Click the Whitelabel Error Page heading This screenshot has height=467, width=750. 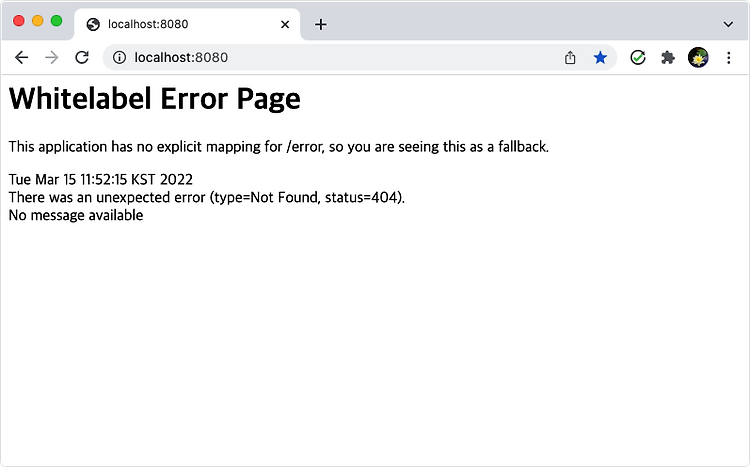[154, 99]
